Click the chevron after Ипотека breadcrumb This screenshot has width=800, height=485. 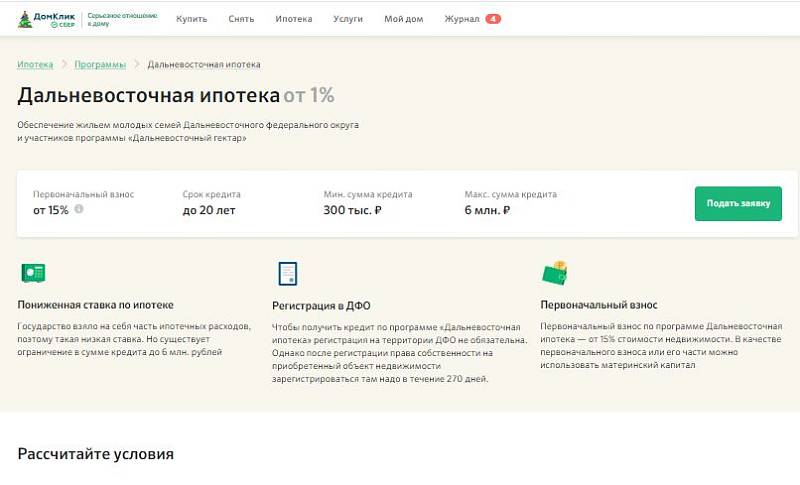coord(64,64)
